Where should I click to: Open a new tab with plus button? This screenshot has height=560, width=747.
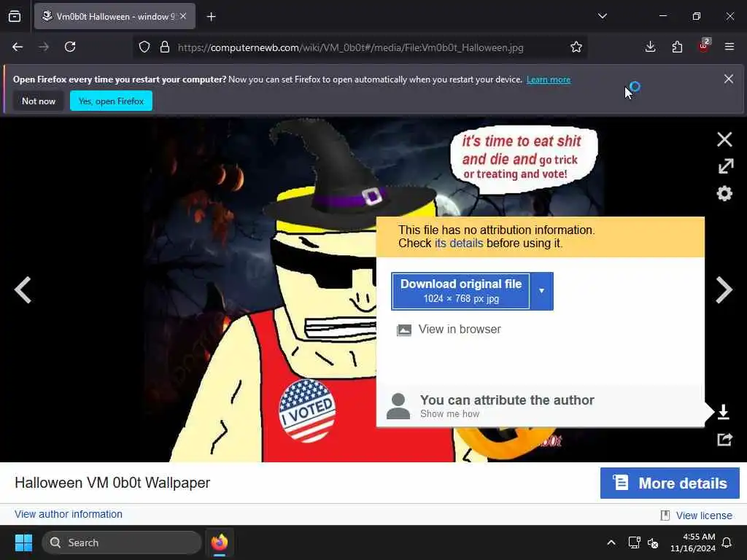[211, 17]
